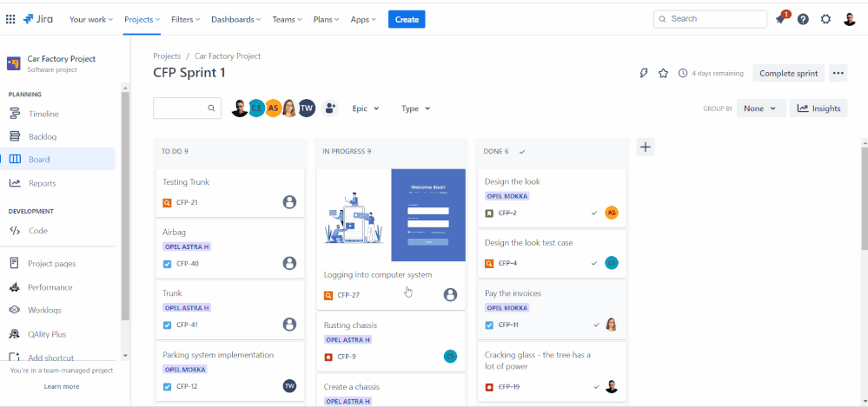Screen dimensions: 868x407
Task: Filter by the first man's photo avatar
Action: click(239, 108)
